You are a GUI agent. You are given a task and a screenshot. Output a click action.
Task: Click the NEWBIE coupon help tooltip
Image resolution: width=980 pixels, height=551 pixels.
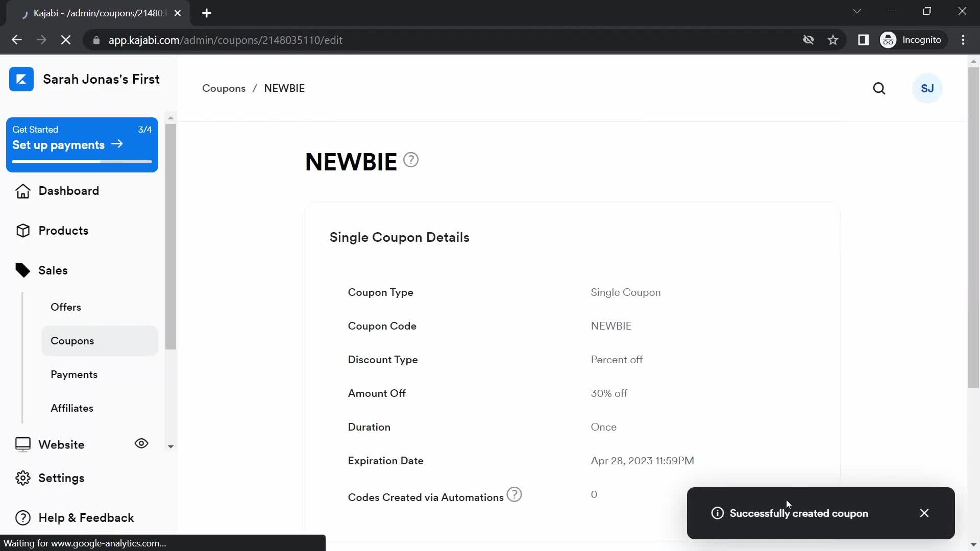click(410, 160)
